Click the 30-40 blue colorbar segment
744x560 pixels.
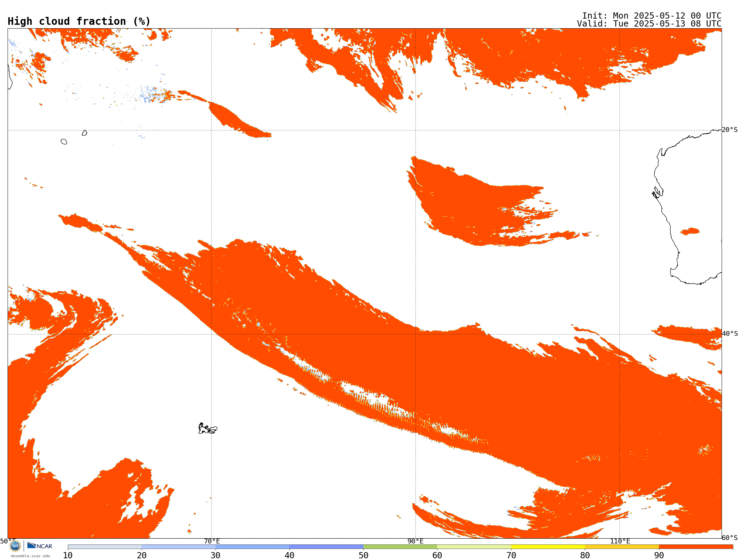tap(252, 547)
